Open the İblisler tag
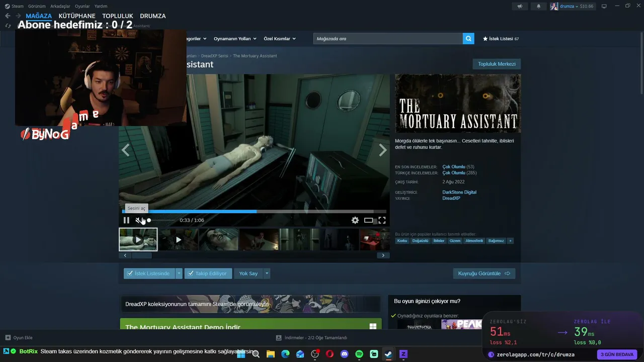 click(x=439, y=241)
